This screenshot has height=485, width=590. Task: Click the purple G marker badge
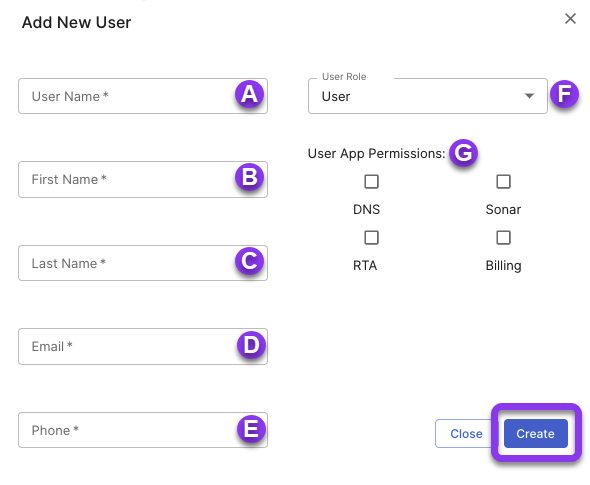(x=463, y=153)
